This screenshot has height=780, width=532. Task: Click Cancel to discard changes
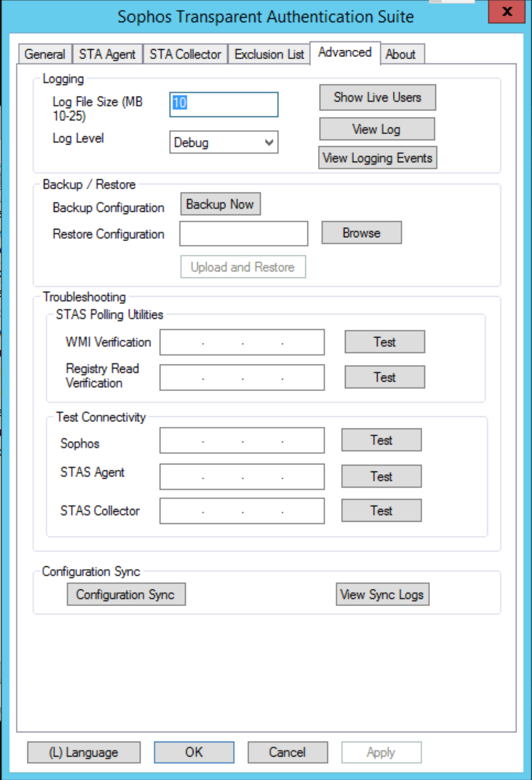pyautogui.click(x=288, y=752)
